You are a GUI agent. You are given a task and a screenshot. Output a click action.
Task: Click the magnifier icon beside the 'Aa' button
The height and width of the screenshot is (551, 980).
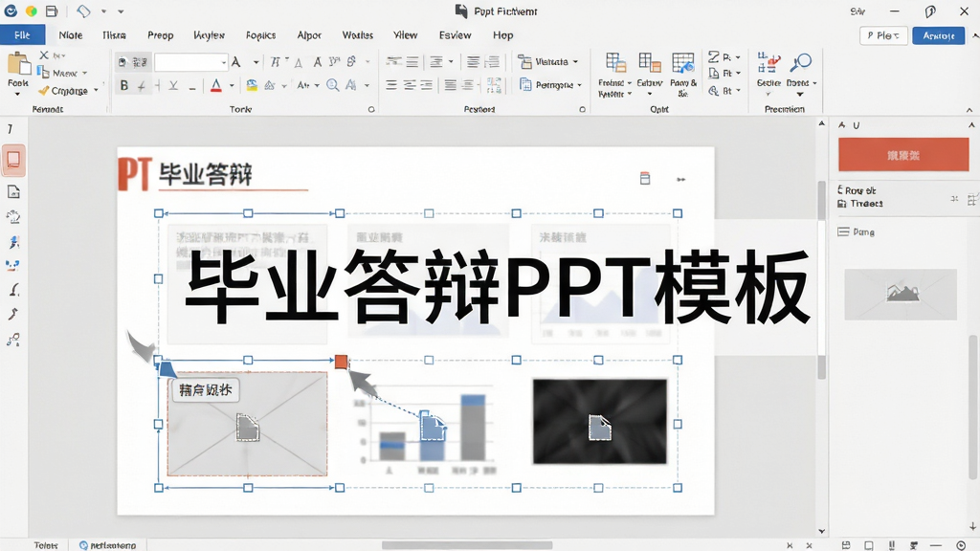pyautogui.click(x=332, y=85)
